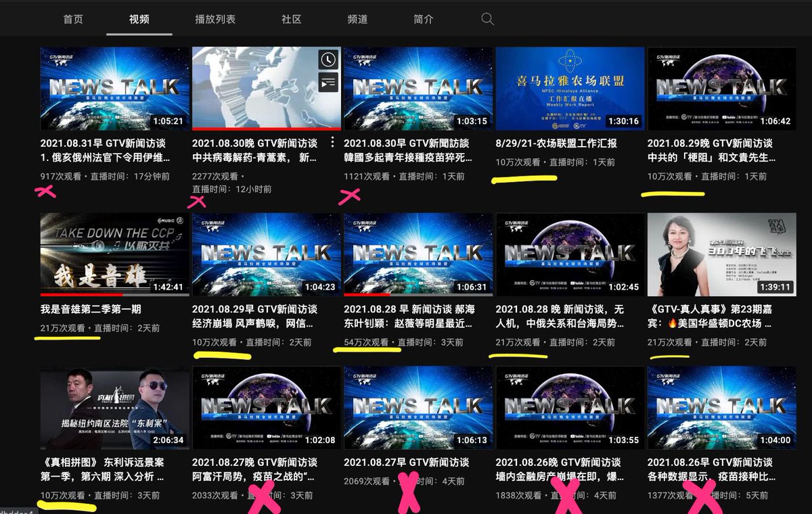Image resolution: width=812 pixels, height=514 pixels.
Task: Open thumbnail of 2021.08.28 晚 新闻访谈 video
Action: 570,254
